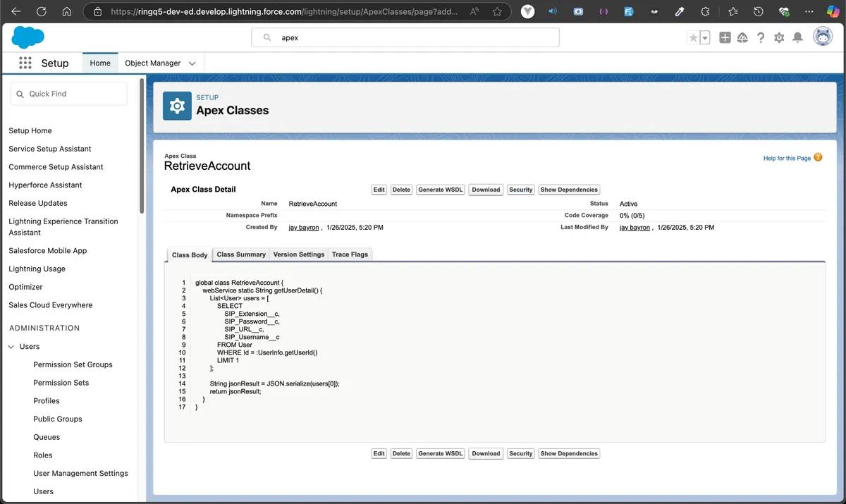Open the Notifications bell
This screenshot has width=846, height=504.
(797, 38)
